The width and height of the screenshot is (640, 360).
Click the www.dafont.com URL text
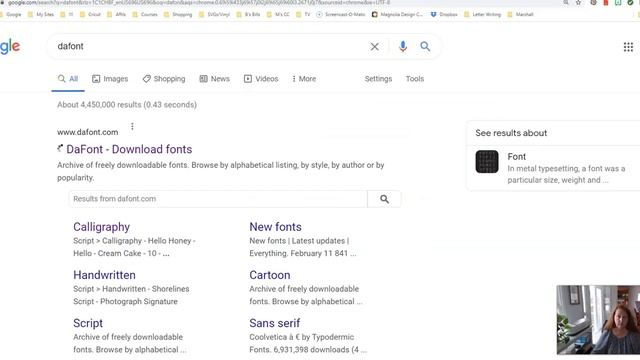87,132
